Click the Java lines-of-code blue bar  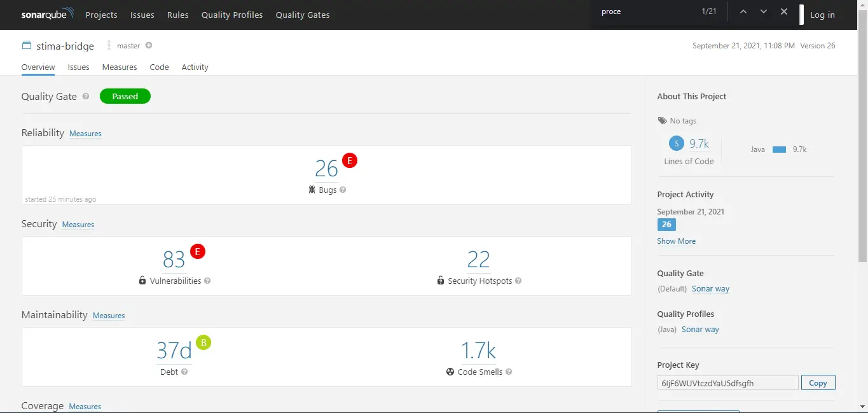[x=779, y=150]
